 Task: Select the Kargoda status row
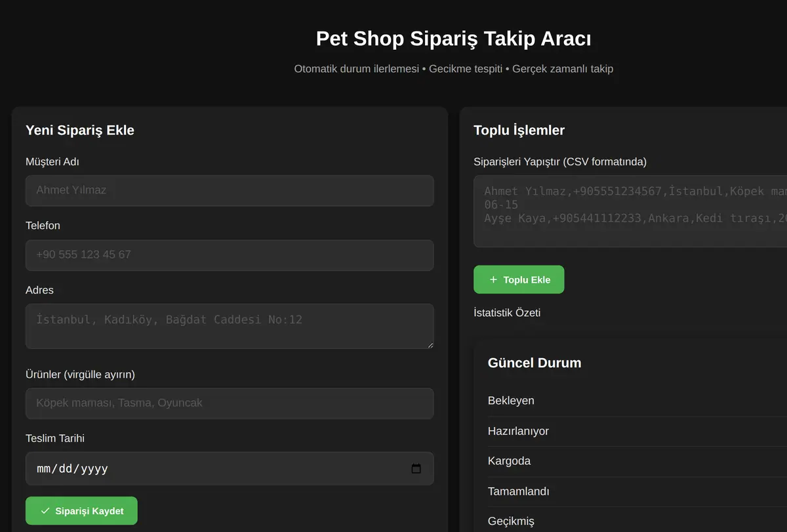637,461
